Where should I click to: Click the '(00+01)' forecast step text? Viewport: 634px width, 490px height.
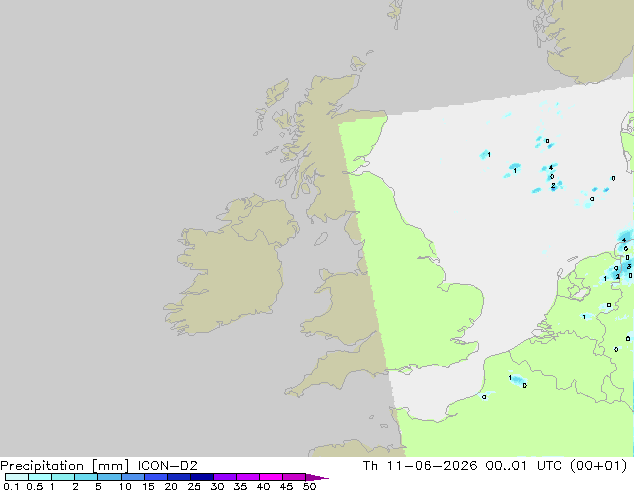click(x=598, y=466)
